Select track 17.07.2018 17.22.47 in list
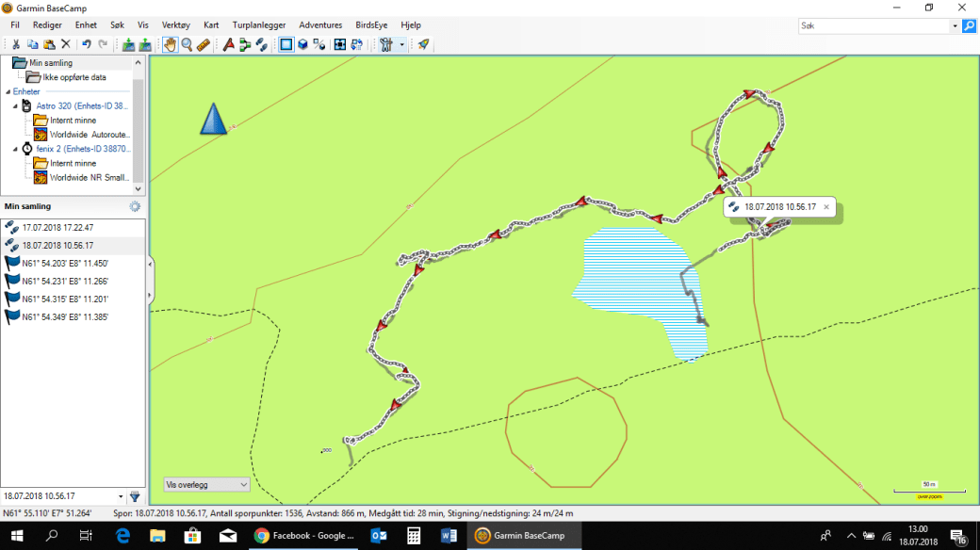980x550 pixels. pyautogui.click(x=57, y=228)
